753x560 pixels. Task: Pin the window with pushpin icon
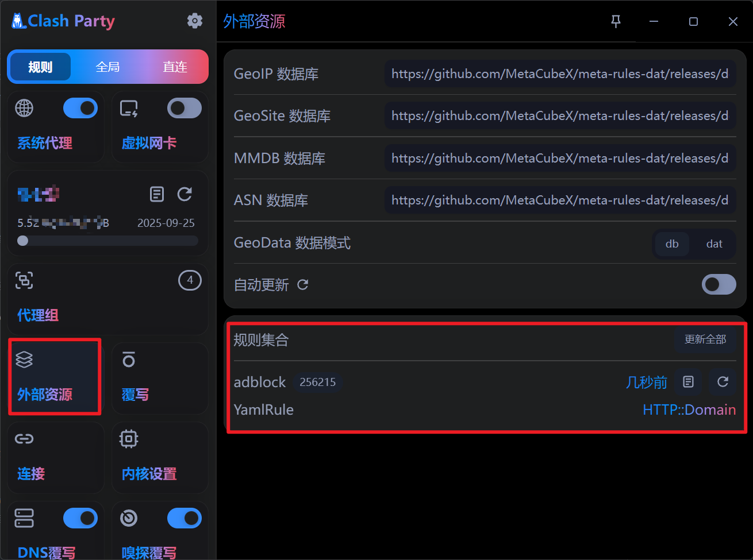pos(616,21)
